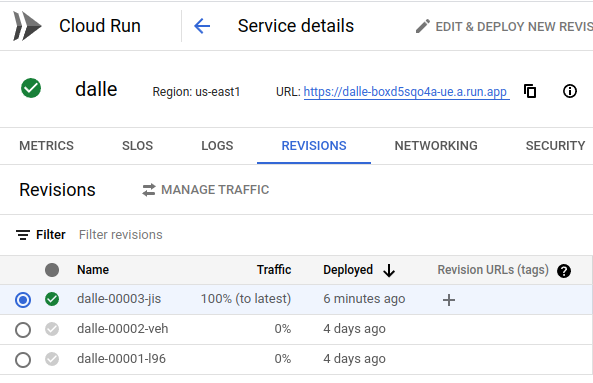Click grey status check of dalle-00002-veh
This screenshot has height=383, width=593.
tap(52, 329)
